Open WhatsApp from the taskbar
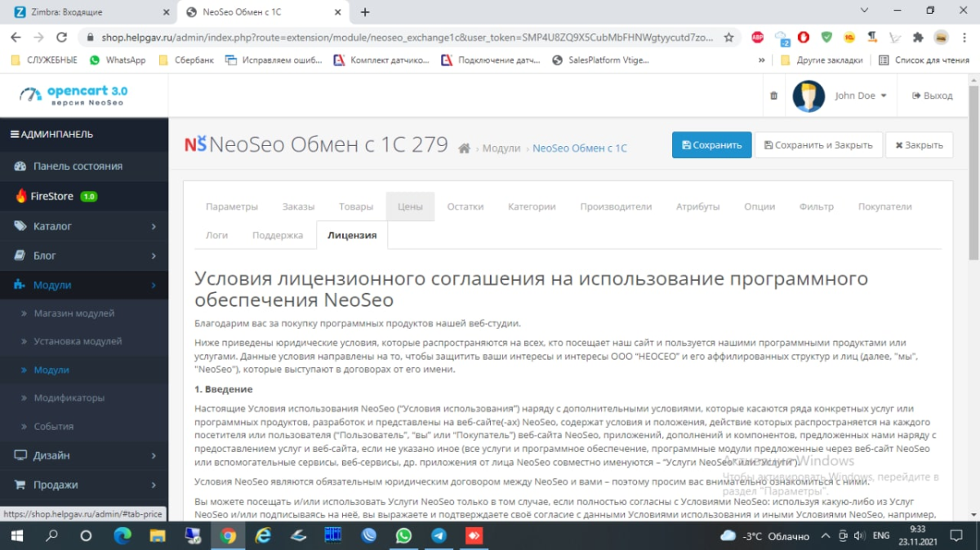 coord(403,535)
